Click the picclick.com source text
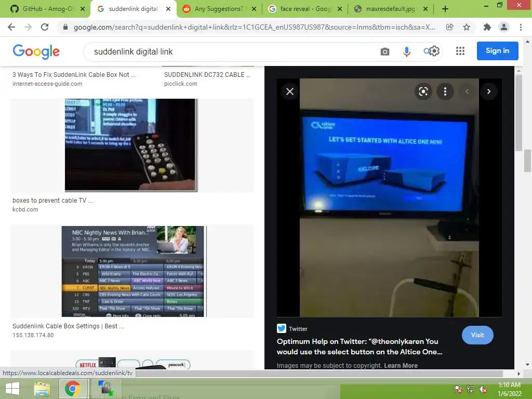The width and height of the screenshot is (532, 399). [180, 84]
